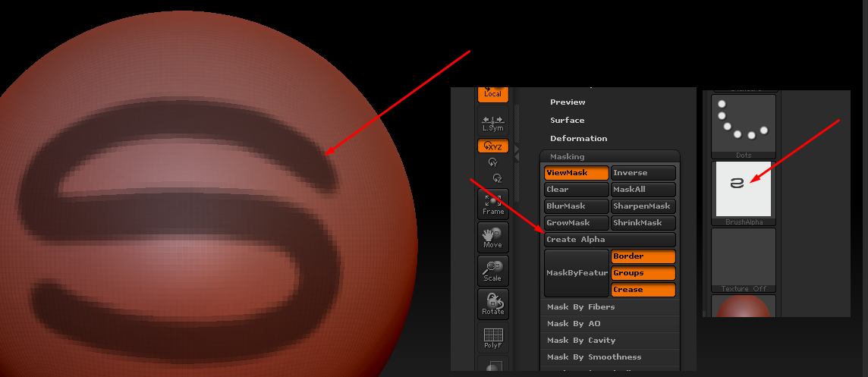Toggle the Groups mask option
Viewport: 868px width, 377px height.
643,273
